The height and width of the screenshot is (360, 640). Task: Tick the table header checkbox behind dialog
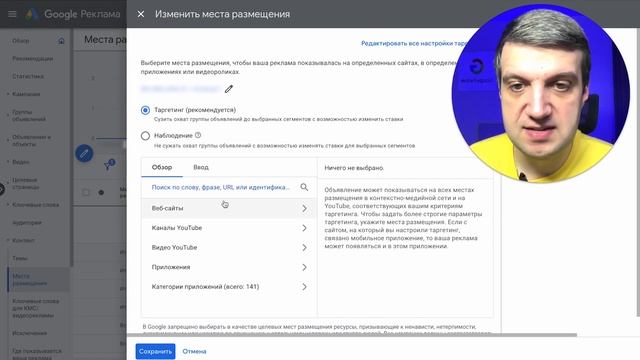86,192
